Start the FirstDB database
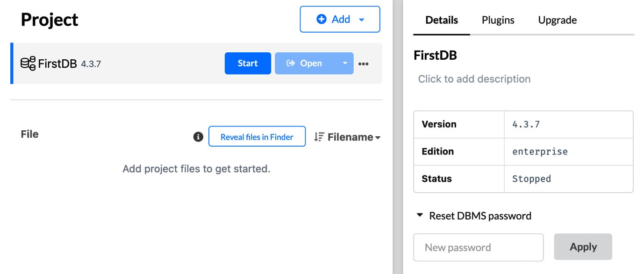This screenshot has width=644, height=274. coord(248,63)
